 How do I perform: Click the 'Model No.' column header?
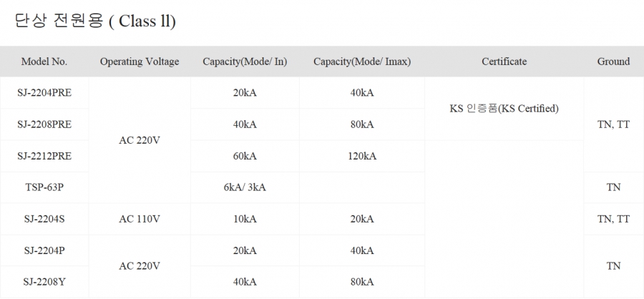44,62
